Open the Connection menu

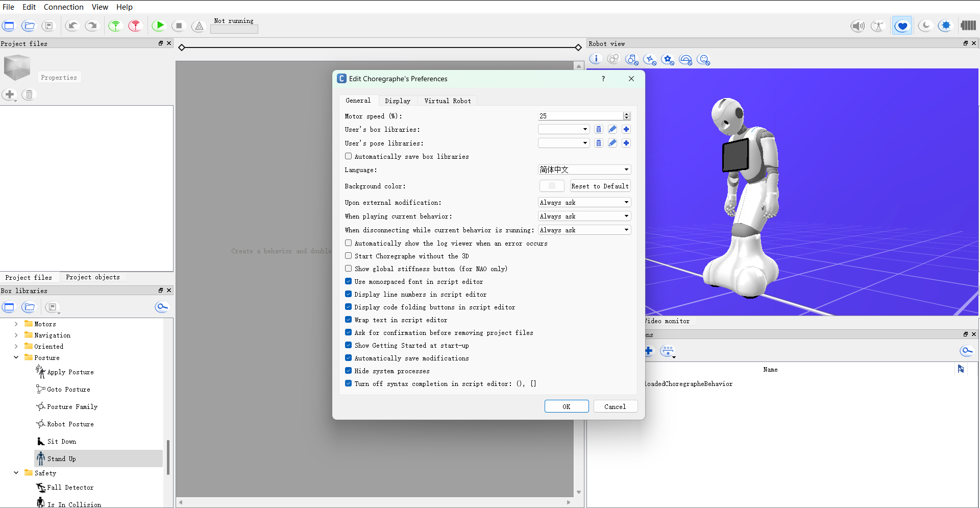coord(63,7)
